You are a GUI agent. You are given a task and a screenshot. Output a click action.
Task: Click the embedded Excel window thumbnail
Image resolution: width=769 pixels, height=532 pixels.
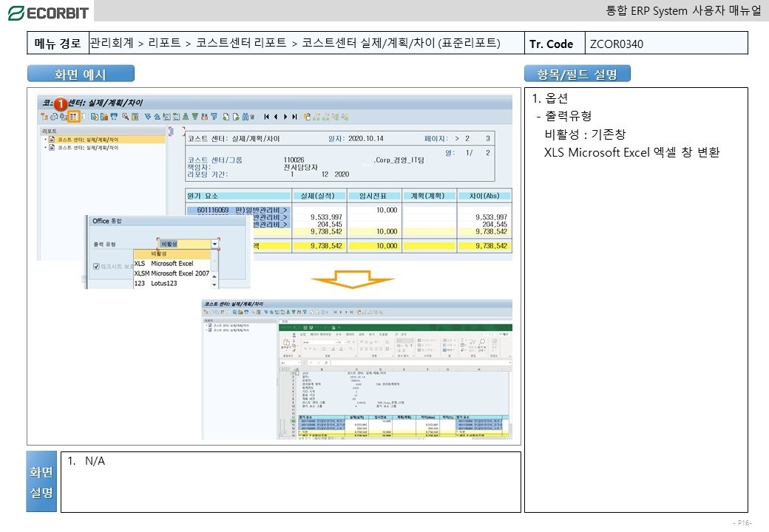395,381
